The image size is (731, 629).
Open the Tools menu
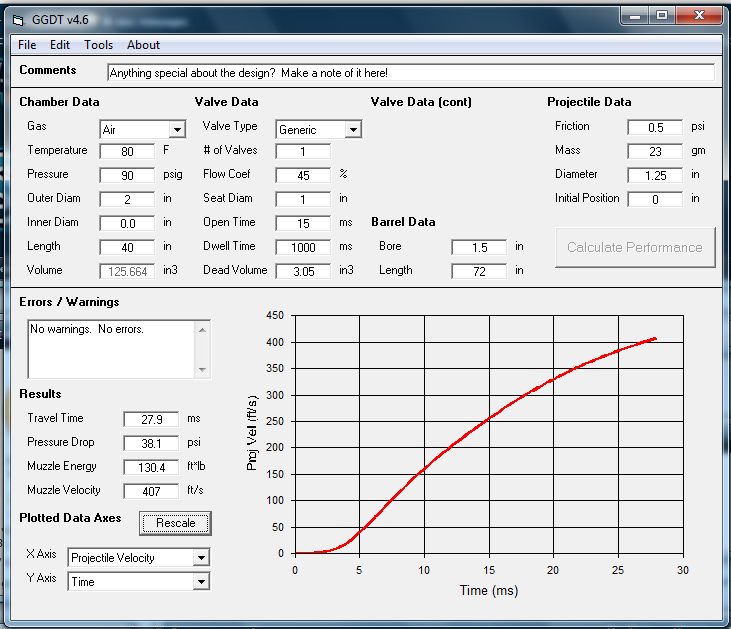click(x=98, y=45)
